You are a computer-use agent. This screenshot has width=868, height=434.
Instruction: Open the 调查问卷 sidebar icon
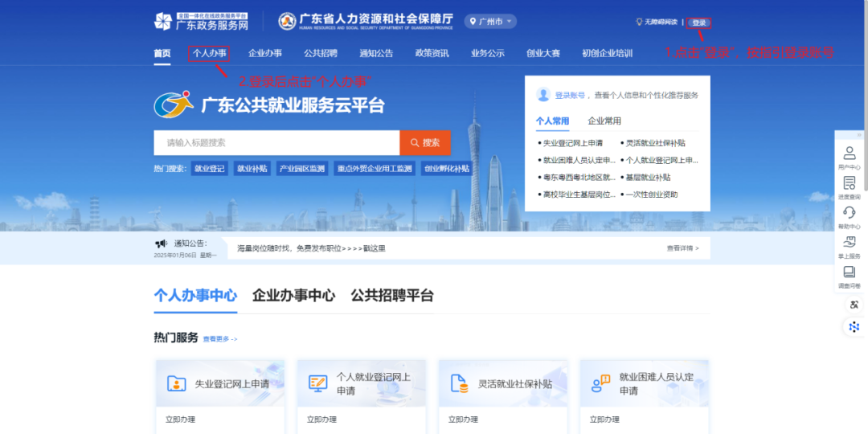tap(849, 275)
